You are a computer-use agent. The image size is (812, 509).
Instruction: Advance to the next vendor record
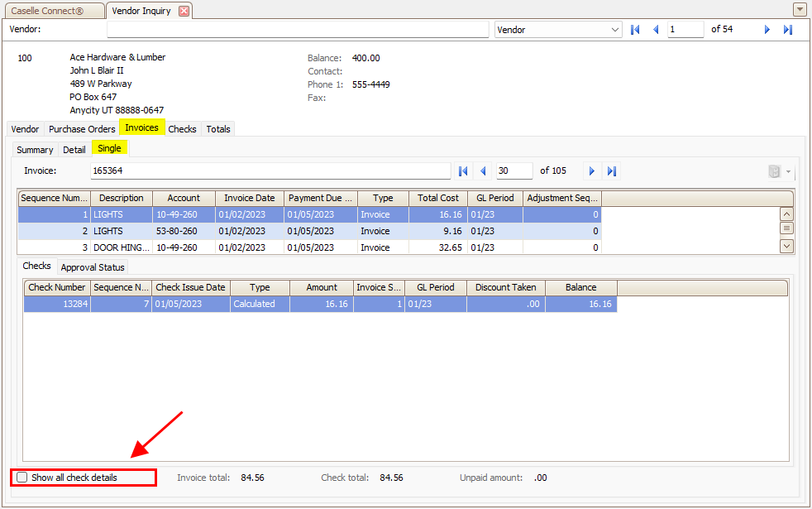[x=767, y=29]
